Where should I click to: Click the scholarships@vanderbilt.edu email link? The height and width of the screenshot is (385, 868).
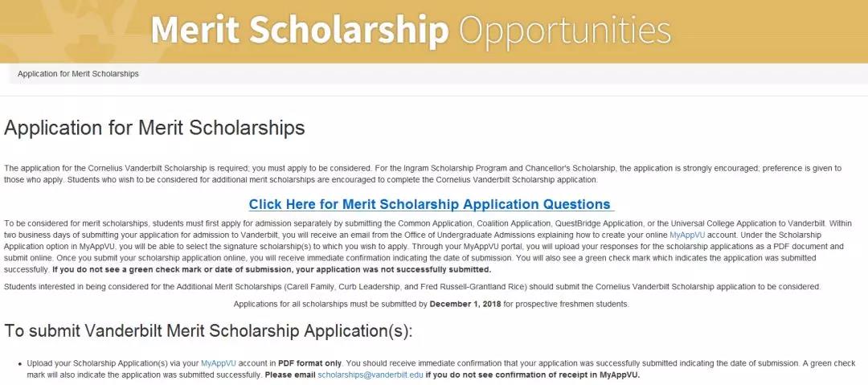371,375
